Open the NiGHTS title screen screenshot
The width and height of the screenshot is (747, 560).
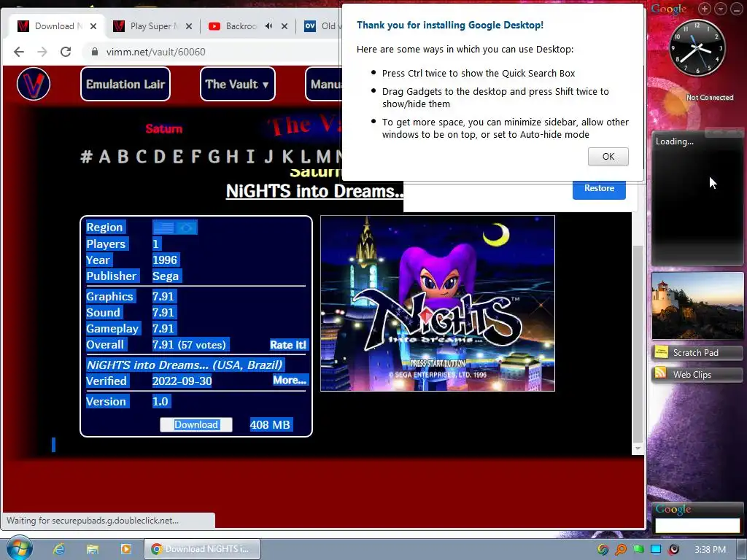point(438,303)
